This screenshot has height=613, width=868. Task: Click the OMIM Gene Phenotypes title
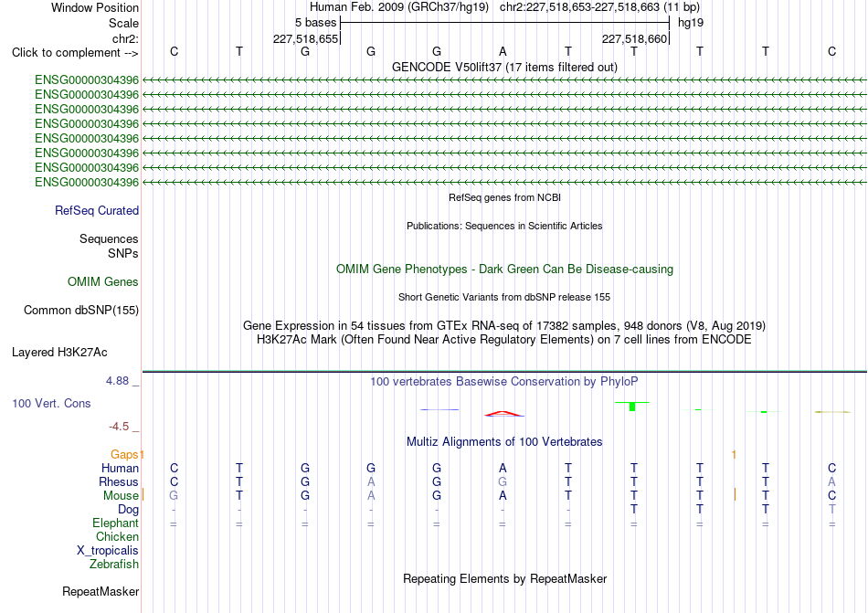[x=504, y=270]
